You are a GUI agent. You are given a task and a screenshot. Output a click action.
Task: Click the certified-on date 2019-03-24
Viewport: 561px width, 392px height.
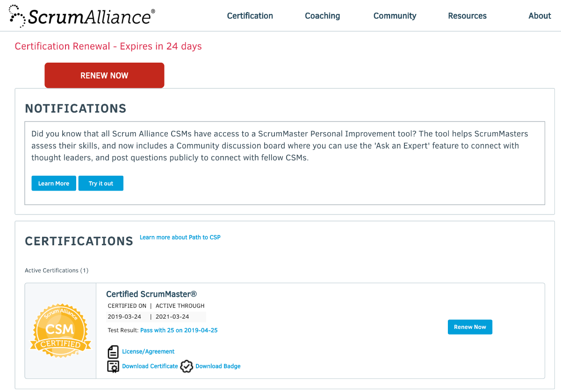click(124, 317)
